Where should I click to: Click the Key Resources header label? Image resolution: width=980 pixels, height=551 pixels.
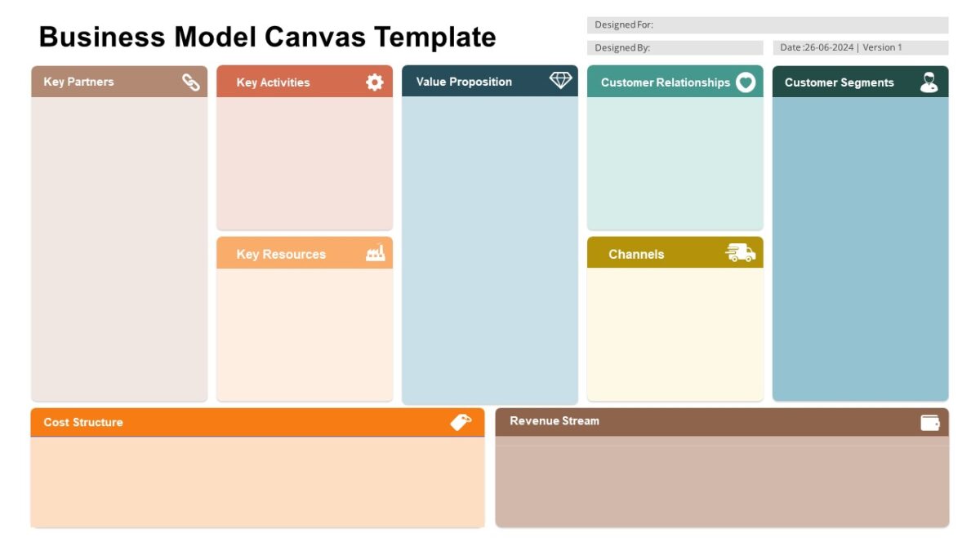pos(281,254)
